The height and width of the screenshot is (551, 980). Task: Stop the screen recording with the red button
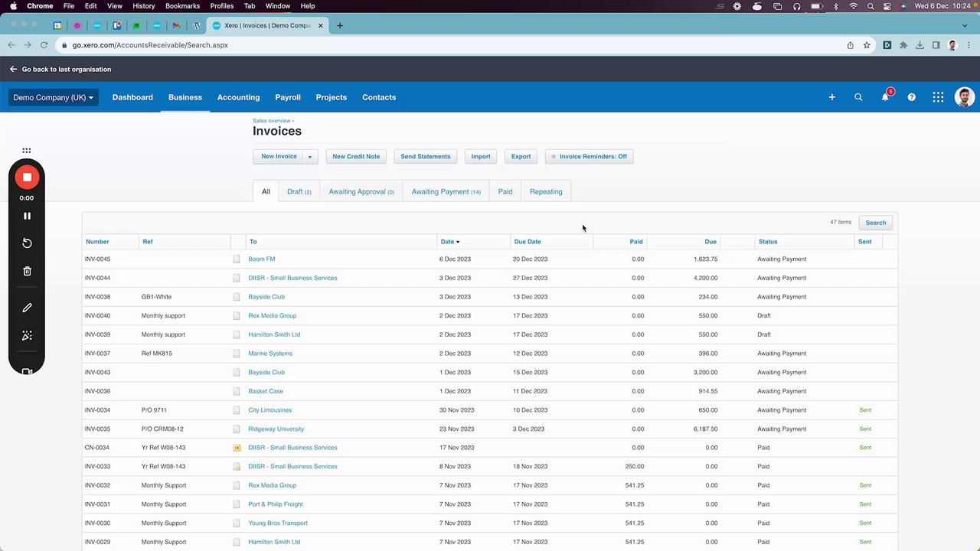click(27, 178)
